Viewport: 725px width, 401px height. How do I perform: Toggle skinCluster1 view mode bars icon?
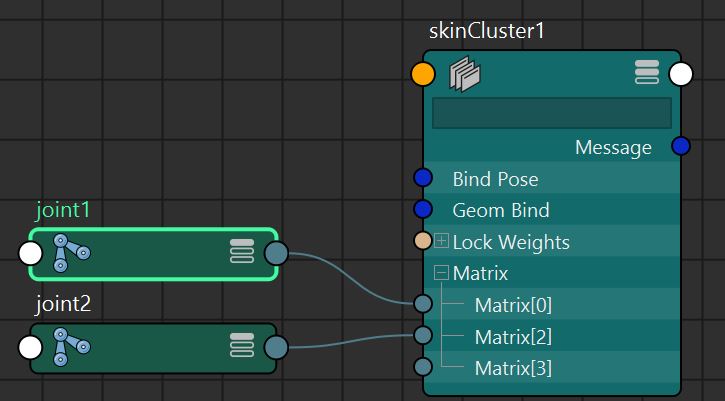pos(647,73)
